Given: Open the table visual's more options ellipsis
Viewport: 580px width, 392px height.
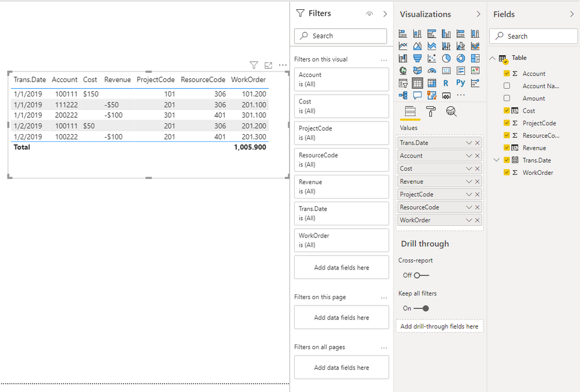Looking at the screenshot, I should click(x=282, y=65).
